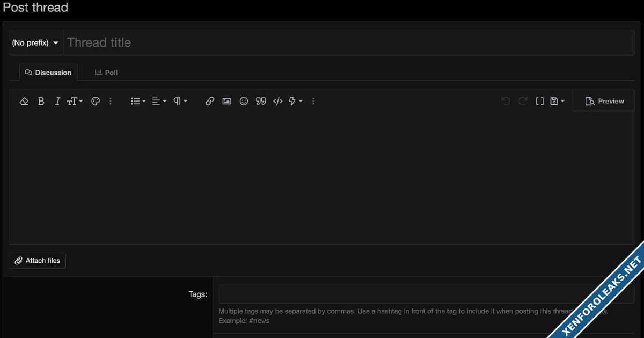Click the eraser remove formatting icon

coord(24,101)
